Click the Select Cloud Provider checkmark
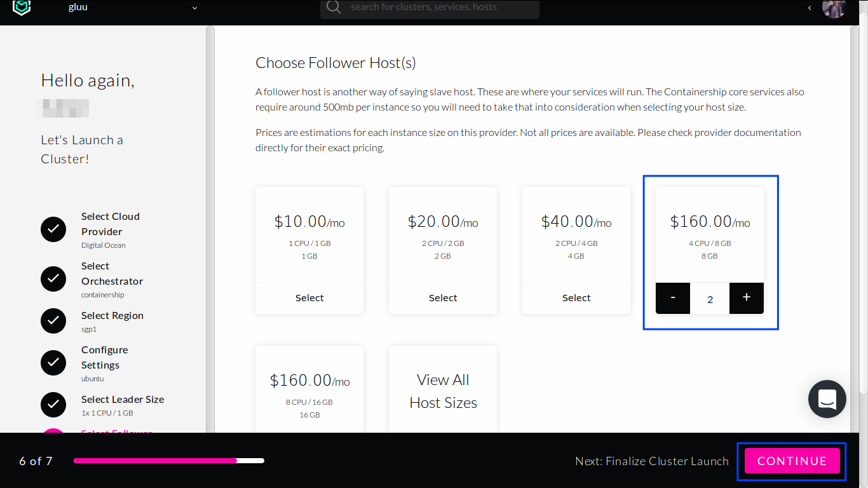Image resolution: width=868 pixels, height=488 pixels. tap(53, 229)
